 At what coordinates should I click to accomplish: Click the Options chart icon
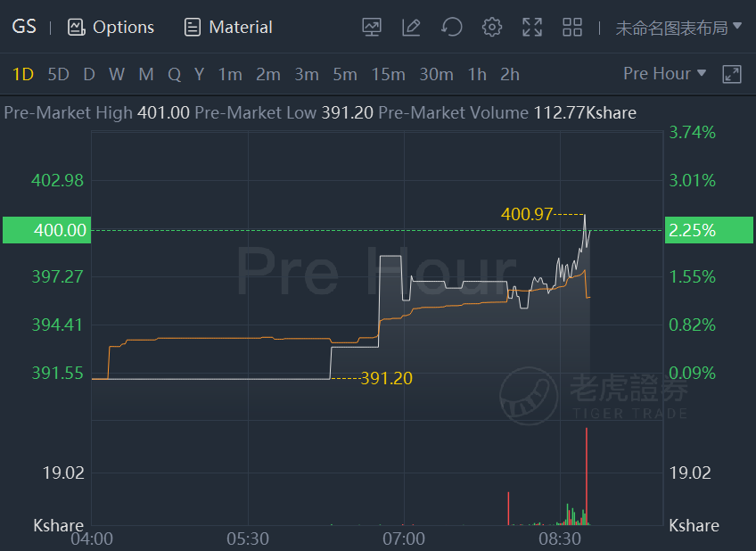(77, 27)
